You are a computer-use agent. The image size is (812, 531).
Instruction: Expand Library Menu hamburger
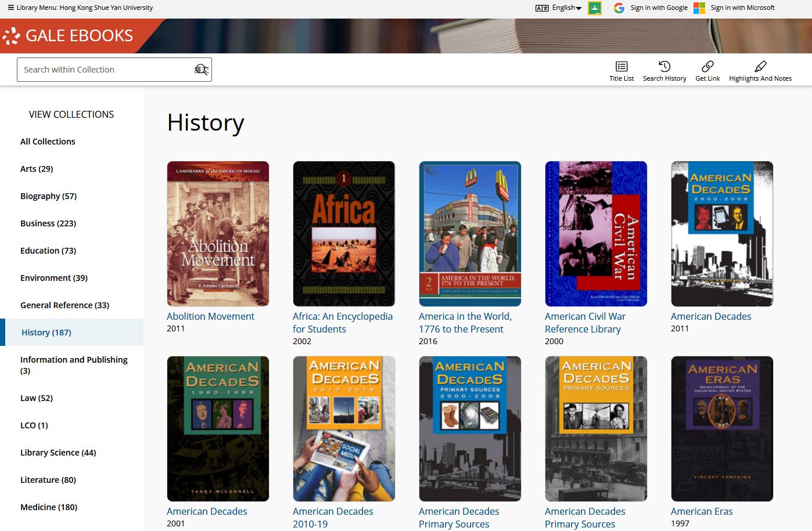pos(10,8)
